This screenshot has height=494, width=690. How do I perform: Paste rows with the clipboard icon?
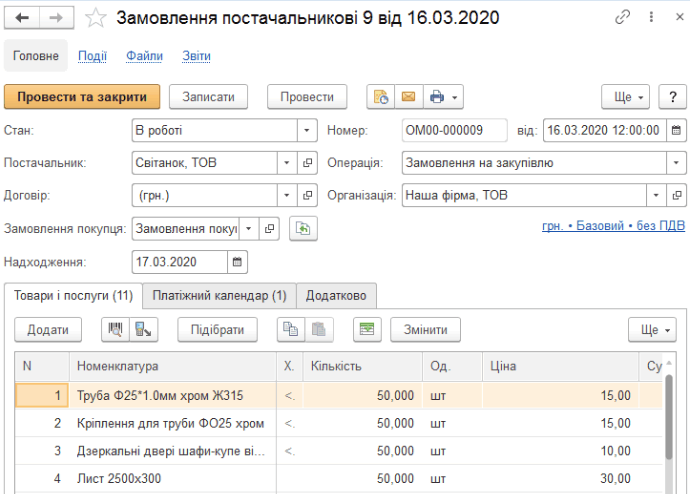pos(319,329)
